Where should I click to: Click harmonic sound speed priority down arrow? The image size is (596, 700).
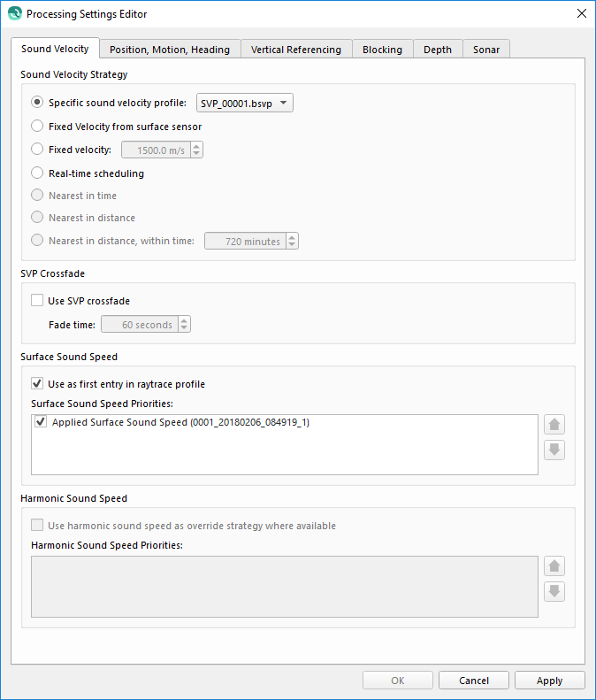(x=554, y=591)
